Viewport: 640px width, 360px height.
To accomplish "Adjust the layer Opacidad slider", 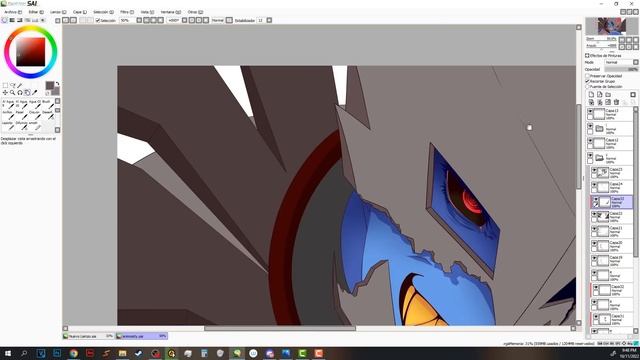I will [x=621, y=69].
